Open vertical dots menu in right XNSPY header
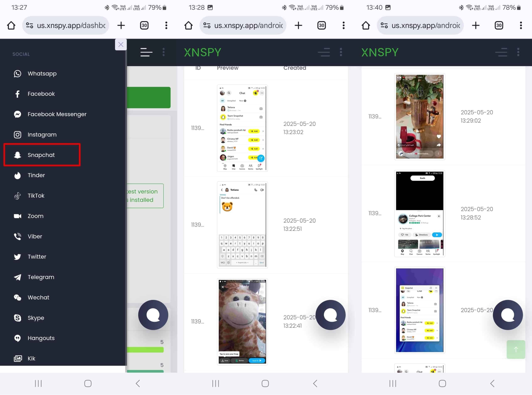 pyautogui.click(x=518, y=52)
